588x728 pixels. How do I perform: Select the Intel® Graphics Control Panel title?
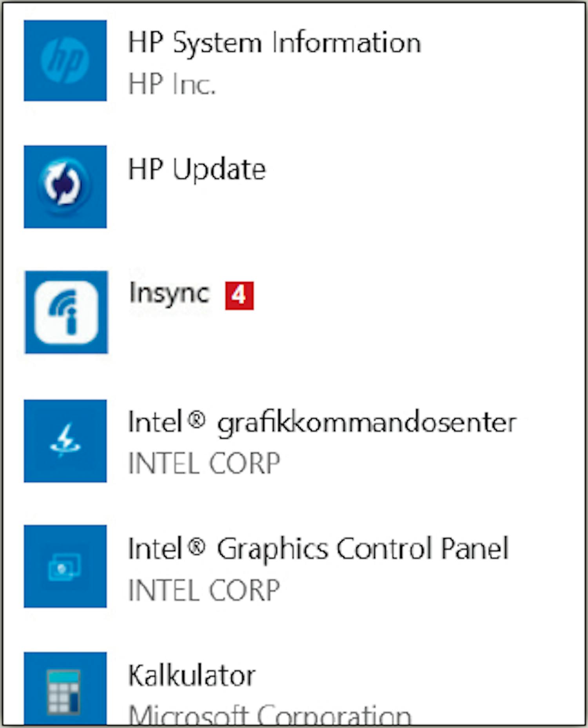click(x=319, y=549)
